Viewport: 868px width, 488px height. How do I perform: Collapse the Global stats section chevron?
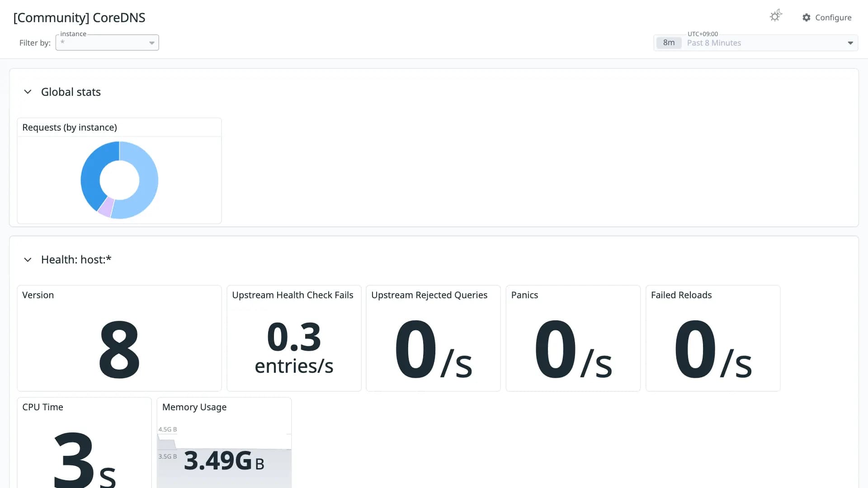[x=28, y=92]
